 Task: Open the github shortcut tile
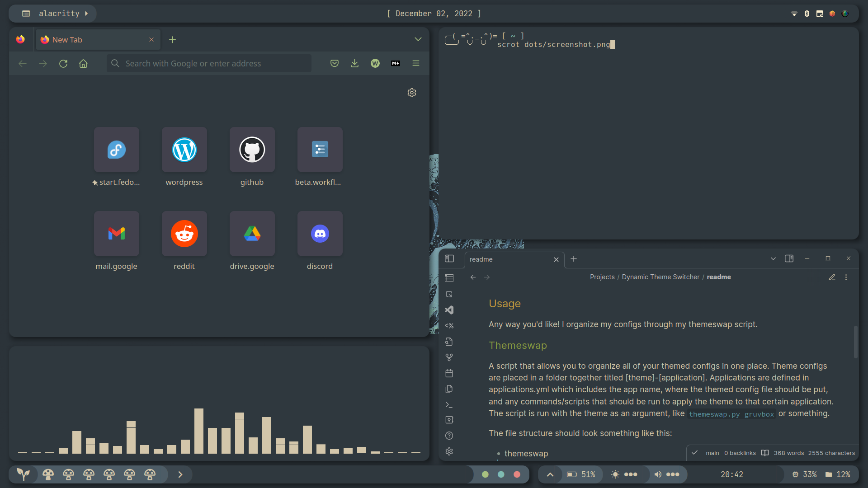tap(252, 150)
